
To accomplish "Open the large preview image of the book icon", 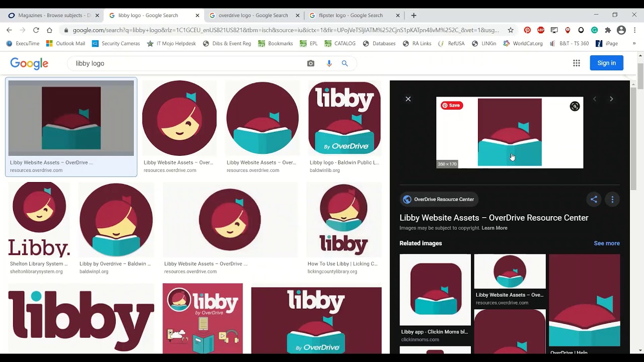I will (510, 132).
